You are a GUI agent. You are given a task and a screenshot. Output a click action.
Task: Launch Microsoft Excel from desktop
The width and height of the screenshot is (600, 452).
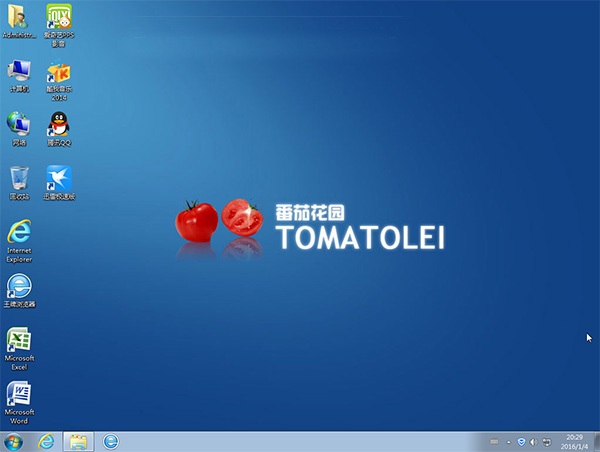pyautogui.click(x=19, y=340)
